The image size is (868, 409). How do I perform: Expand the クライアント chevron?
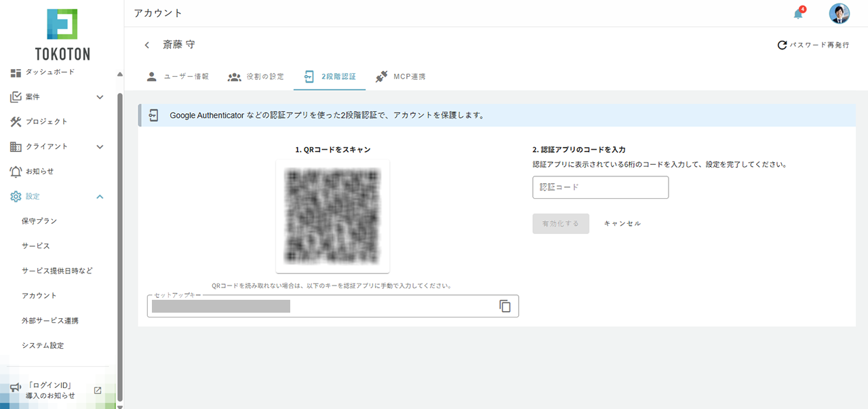(x=100, y=147)
